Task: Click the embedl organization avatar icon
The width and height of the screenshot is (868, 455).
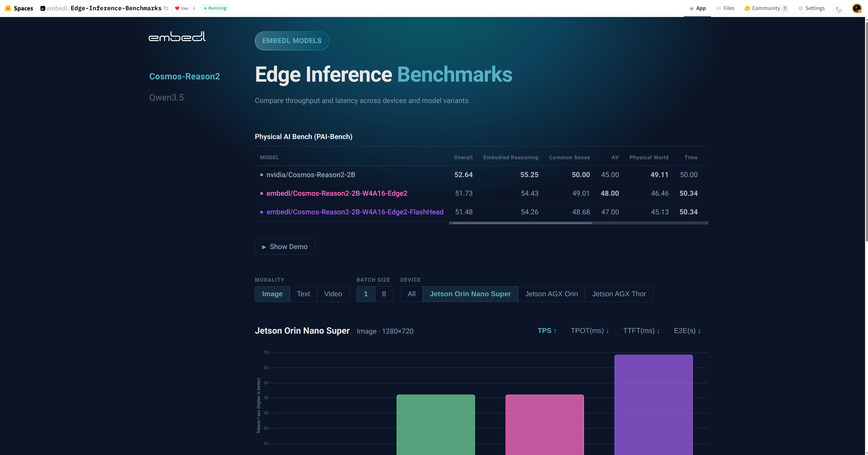Action: click(43, 8)
